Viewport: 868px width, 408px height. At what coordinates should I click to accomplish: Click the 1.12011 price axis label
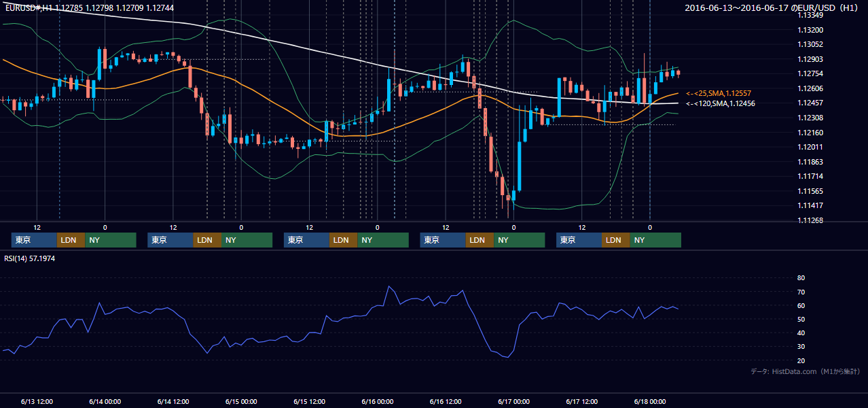coord(810,147)
